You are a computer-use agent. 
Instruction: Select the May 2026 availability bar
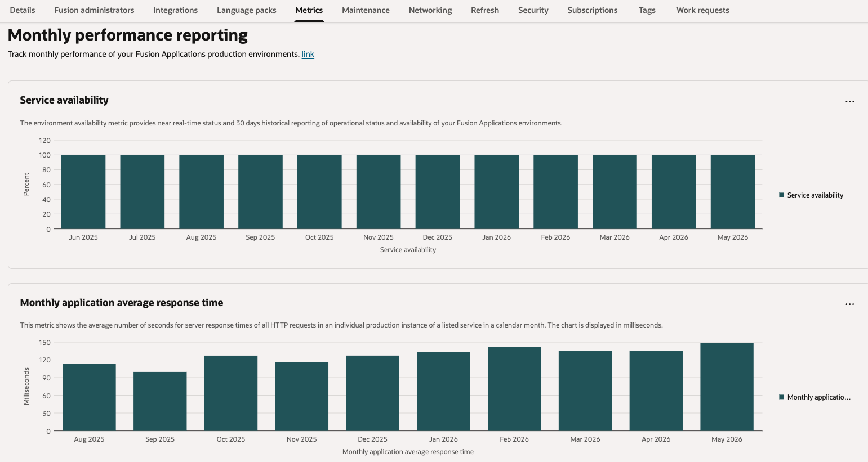pos(733,192)
